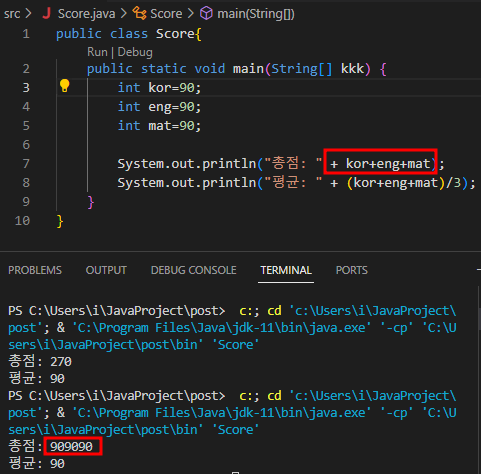Viewport: 481px width, 474px height.
Task: Click line number 7 in the gutter
Action: (x=26, y=164)
